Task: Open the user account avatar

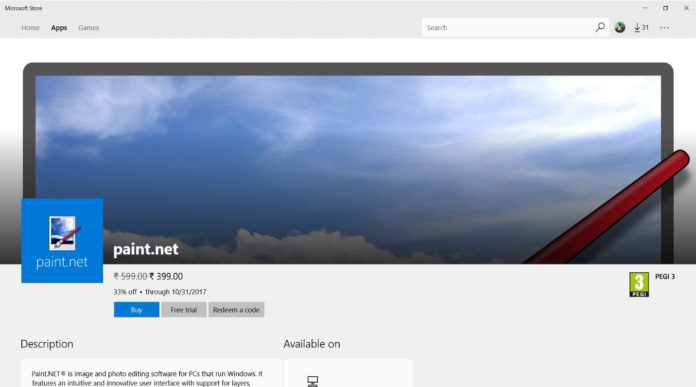Action: click(620, 28)
